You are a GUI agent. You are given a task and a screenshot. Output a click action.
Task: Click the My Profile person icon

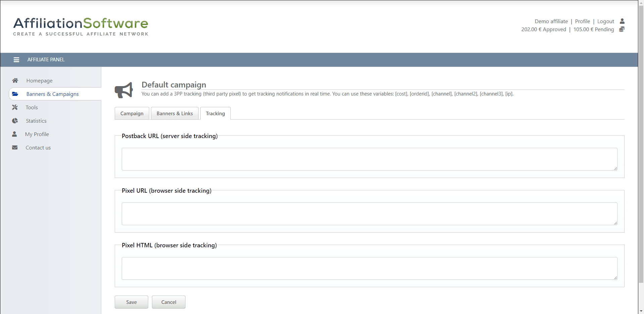coord(14,134)
